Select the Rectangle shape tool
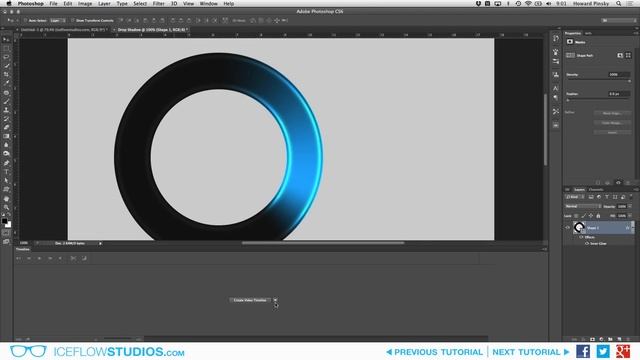Viewport: 640px width, 360px height. point(6,189)
